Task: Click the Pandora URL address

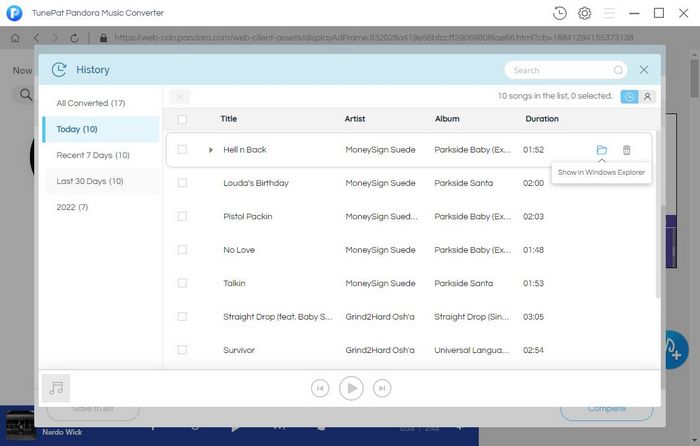Action: pyautogui.click(x=374, y=38)
